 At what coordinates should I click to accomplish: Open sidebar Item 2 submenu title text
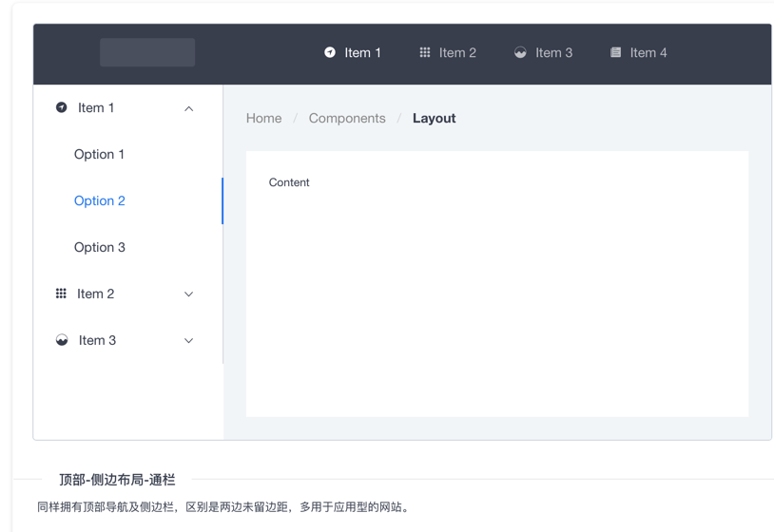click(96, 294)
